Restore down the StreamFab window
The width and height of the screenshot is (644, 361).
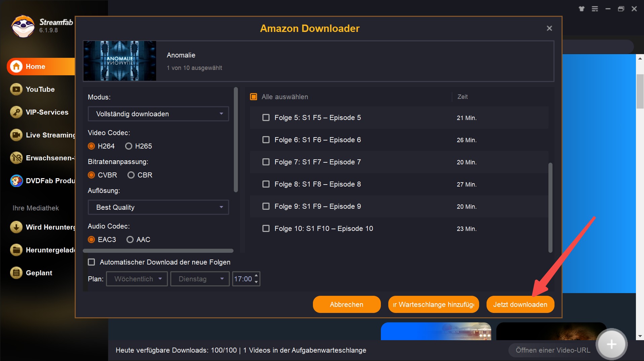[621, 9]
